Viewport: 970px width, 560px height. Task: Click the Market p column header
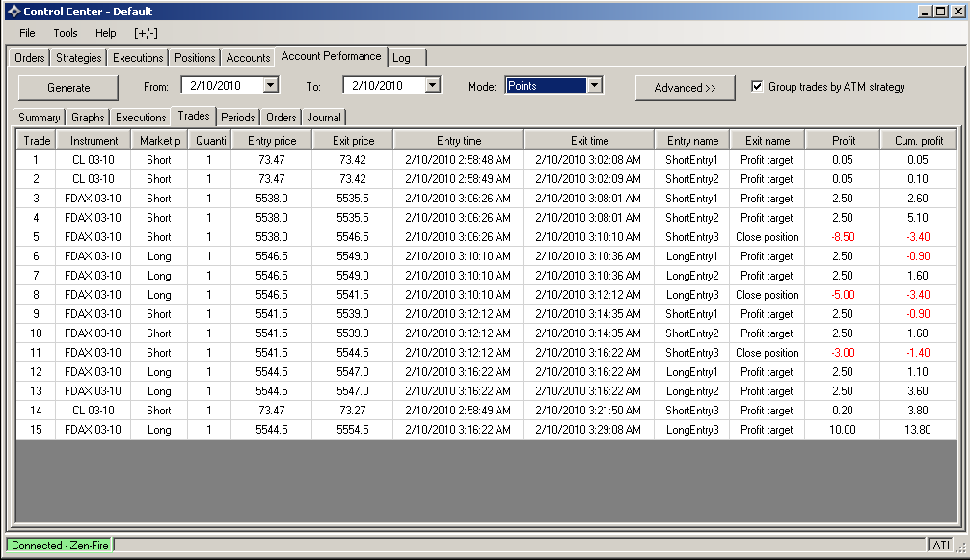(160, 141)
